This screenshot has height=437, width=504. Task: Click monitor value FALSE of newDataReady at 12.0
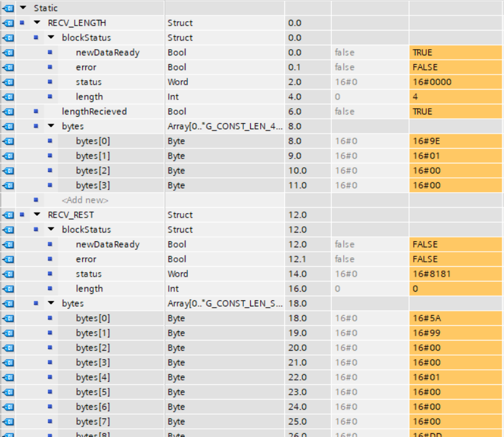[x=455, y=244]
